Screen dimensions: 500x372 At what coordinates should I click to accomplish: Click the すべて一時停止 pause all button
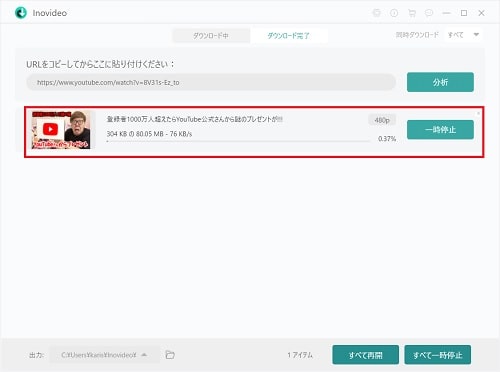coord(438,355)
